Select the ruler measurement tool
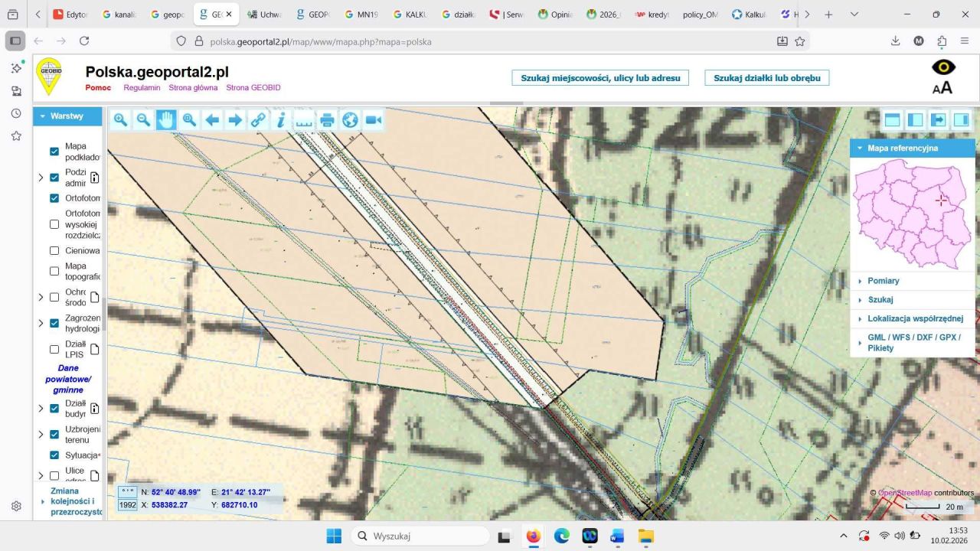Viewport: 980px width, 551px height. [x=304, y=119]
